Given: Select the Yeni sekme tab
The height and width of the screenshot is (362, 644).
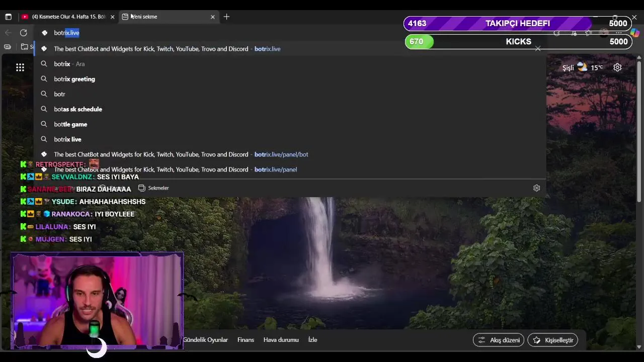Looking at the screenshot, I should pyautogui.click(x=169, y=17).
